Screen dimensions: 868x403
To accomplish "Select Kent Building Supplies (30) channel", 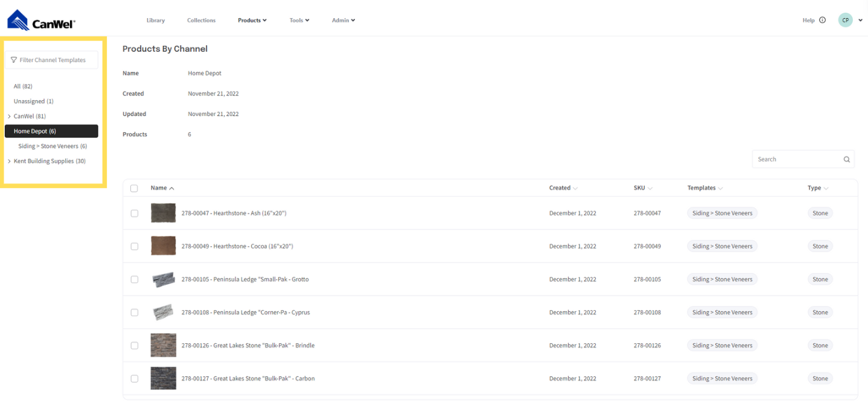I will tap(49, 161).
